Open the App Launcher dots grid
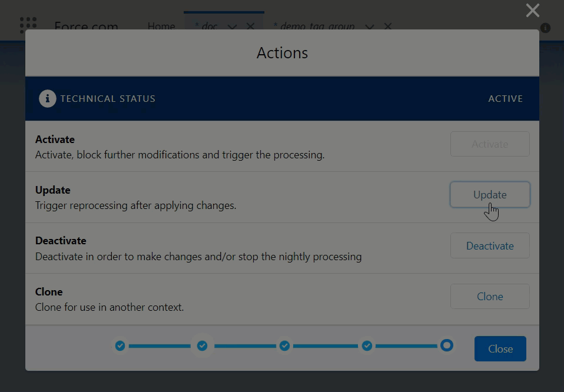Viewport: 564px width, 392px height. coord(28,25)
